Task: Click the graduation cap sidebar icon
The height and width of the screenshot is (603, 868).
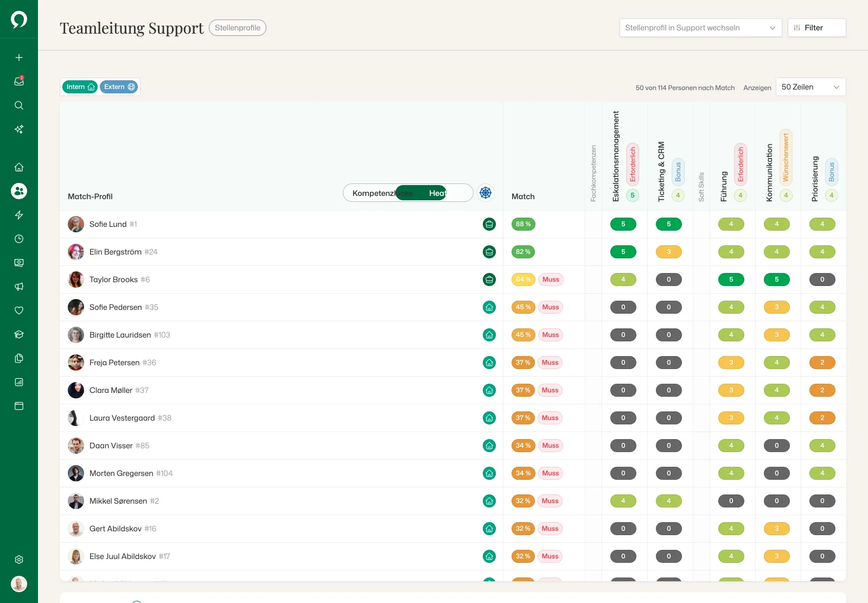Action: 19,334
